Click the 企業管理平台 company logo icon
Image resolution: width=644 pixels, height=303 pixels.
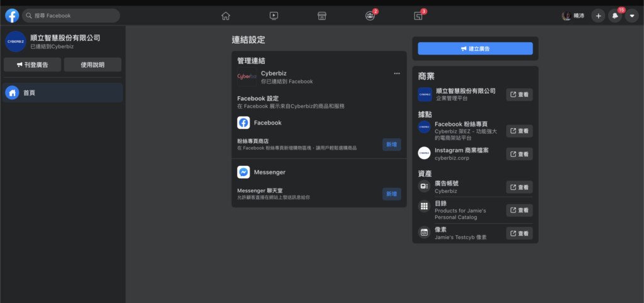point(425,94)
